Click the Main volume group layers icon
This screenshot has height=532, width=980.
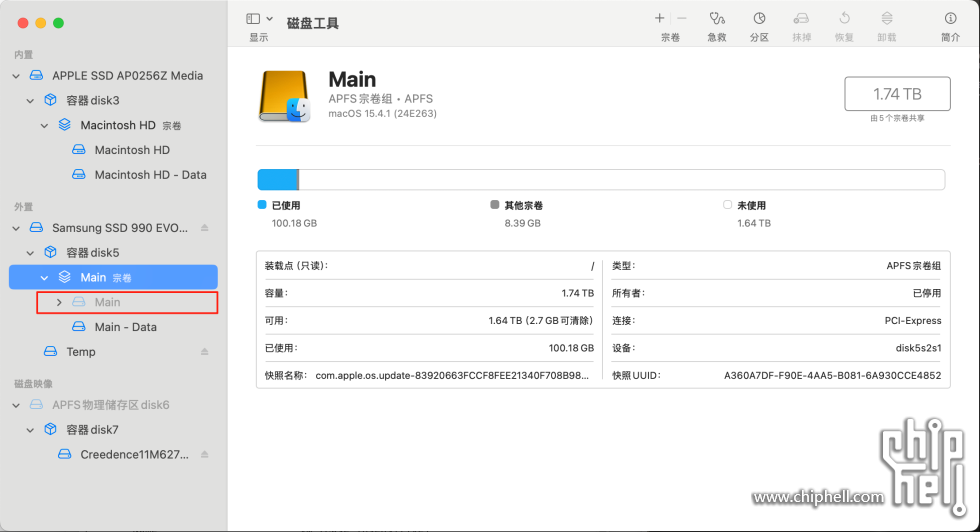(64, 277)
